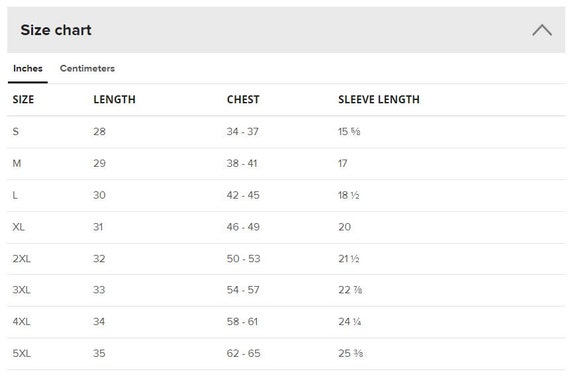The height and width of the screenshot is (384, 570).
Task: Select the 3XL size row label
Action: [21, 290]
